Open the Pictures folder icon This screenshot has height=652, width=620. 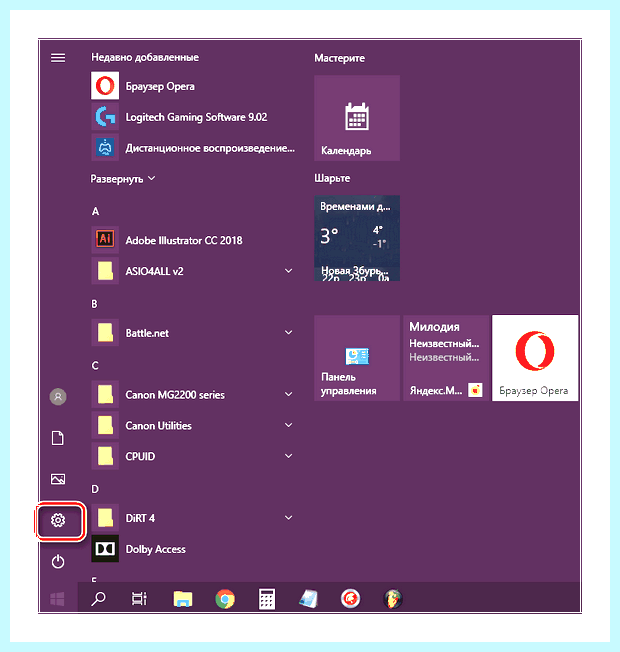58,479
